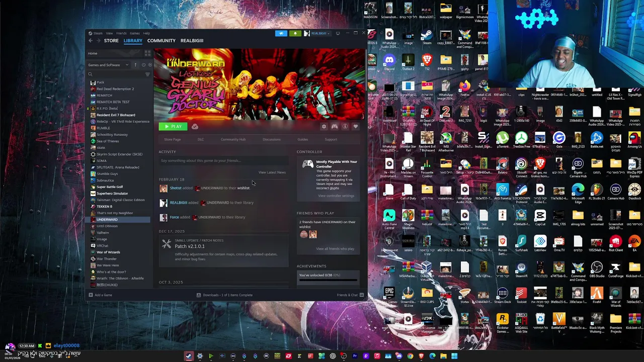This screenshot has height=362, width=644.
Task: Expand advanced filters in library sidebar
Action: [x=147, y=74]
